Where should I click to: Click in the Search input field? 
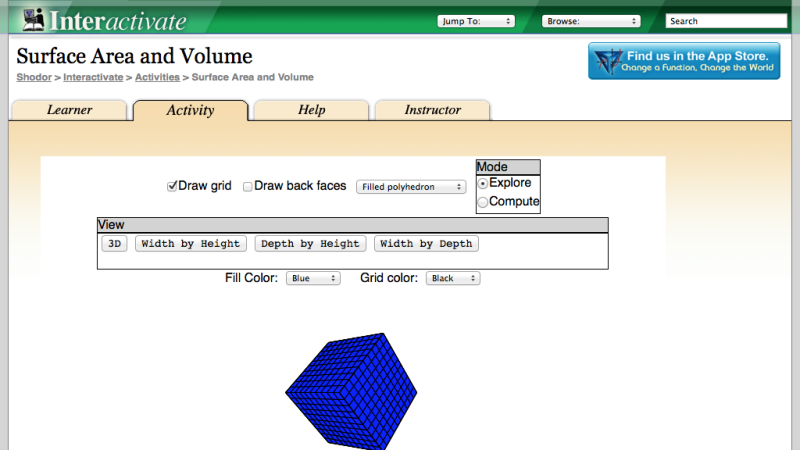(x=726, y=21)
